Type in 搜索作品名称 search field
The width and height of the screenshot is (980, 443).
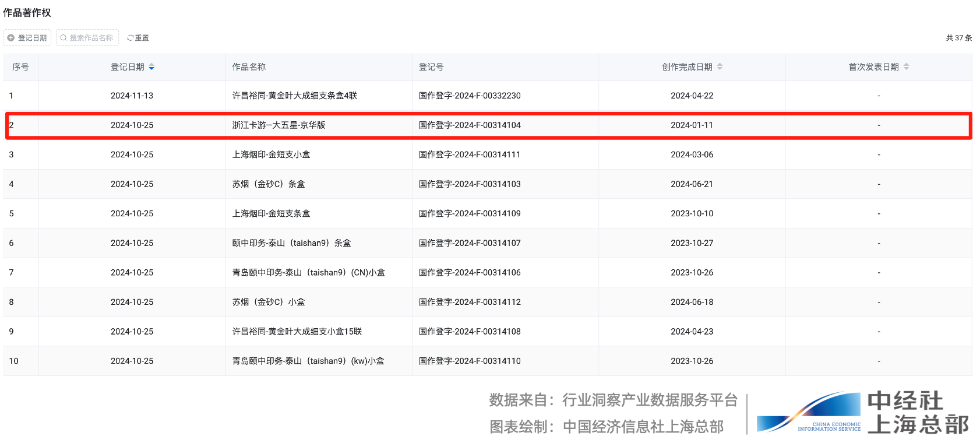tap(91, 38)
